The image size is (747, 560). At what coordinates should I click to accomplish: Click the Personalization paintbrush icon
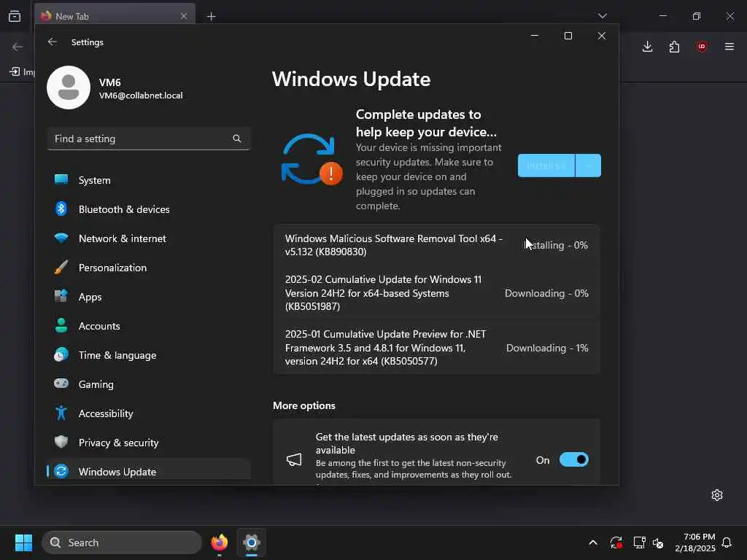coord(61,267)
